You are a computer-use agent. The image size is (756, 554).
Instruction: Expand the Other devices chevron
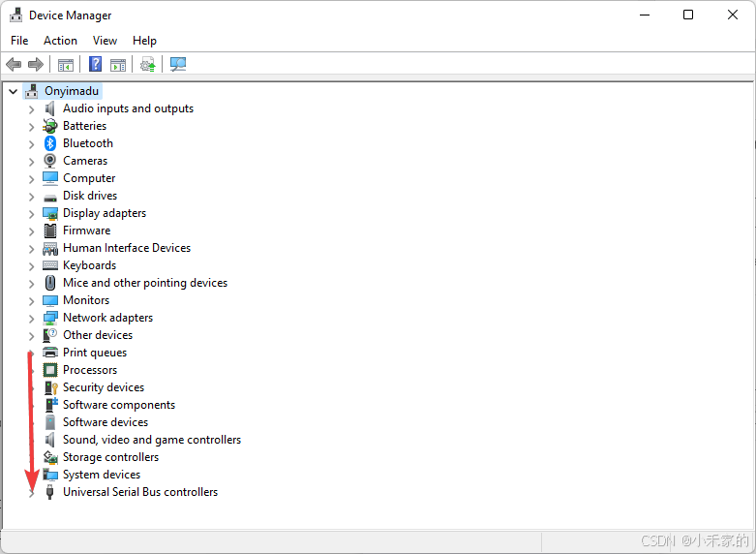[31, 336]
